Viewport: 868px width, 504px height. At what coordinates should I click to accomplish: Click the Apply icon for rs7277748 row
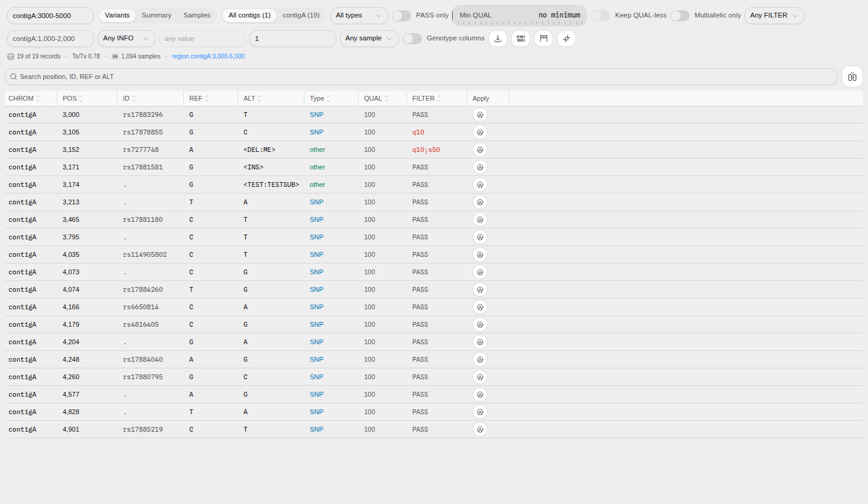point(480,150)
